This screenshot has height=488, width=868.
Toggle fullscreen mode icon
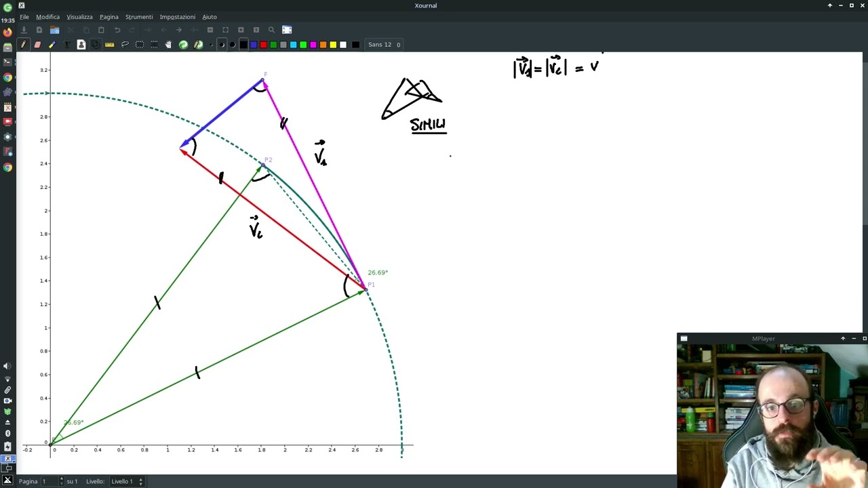(287, 30)
